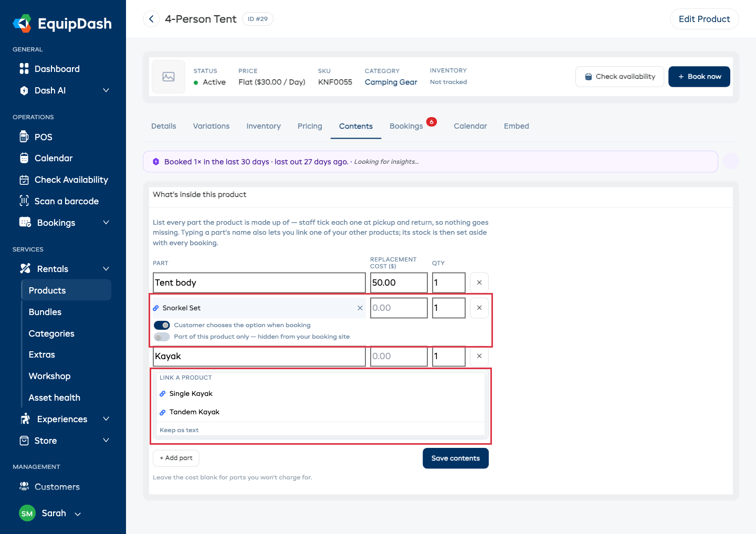Save the contents
The height and width of the screenshot is (534, 756).
pyautogui.click(x=456, y=458)
